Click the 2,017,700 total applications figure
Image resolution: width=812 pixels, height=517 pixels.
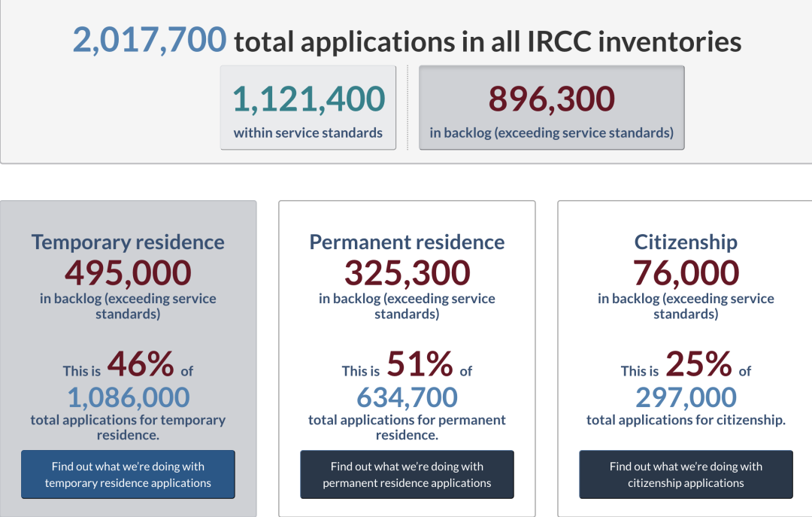(149, 40)
